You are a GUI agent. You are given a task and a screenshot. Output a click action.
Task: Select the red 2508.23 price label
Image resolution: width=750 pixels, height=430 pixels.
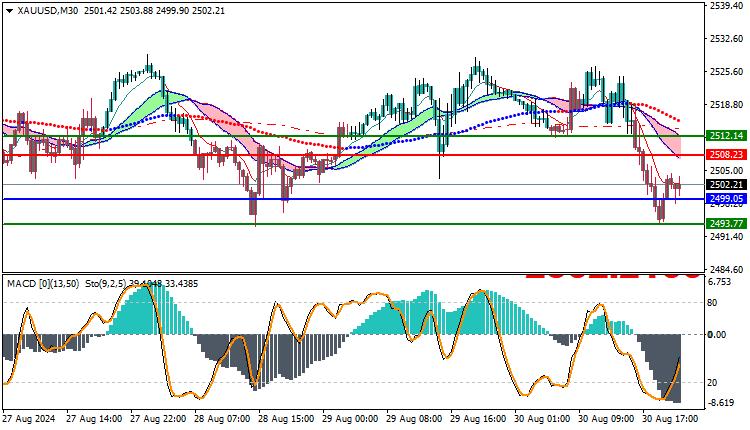click(x=726, y=154)
